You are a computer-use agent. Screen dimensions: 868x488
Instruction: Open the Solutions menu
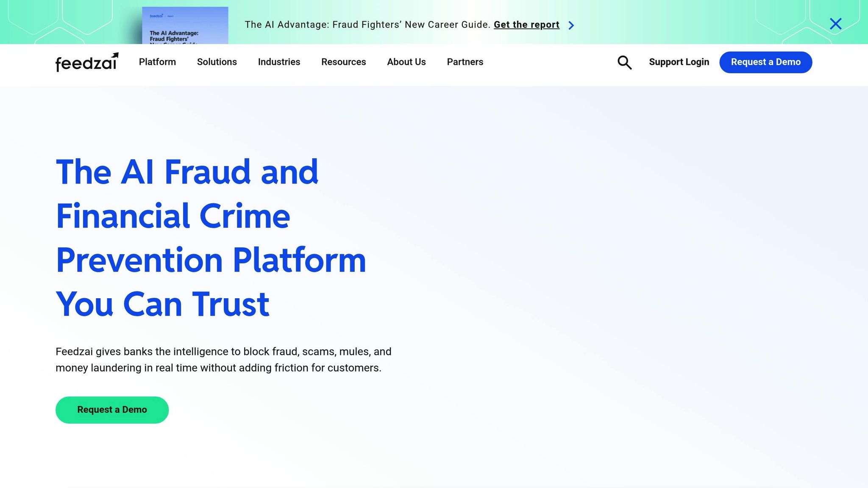(x=217, y=62)
